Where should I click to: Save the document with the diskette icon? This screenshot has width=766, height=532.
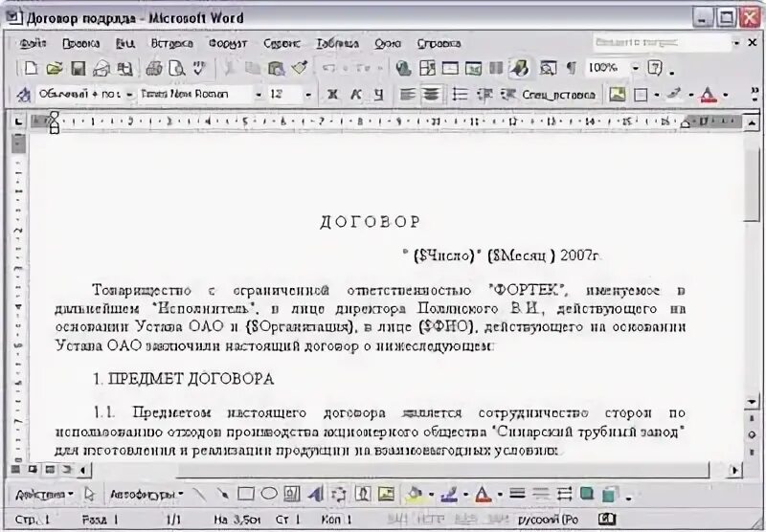[x=79, y=68]
